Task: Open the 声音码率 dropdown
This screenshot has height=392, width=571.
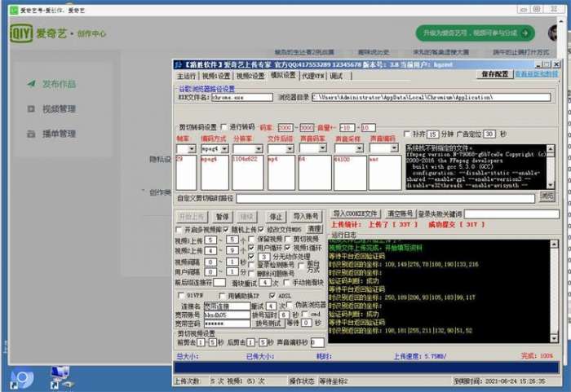Action: pos(323,148)
